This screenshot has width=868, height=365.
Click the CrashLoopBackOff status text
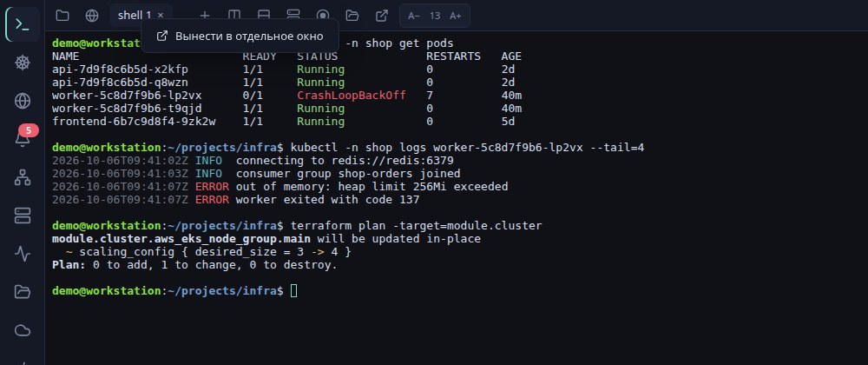352,96
